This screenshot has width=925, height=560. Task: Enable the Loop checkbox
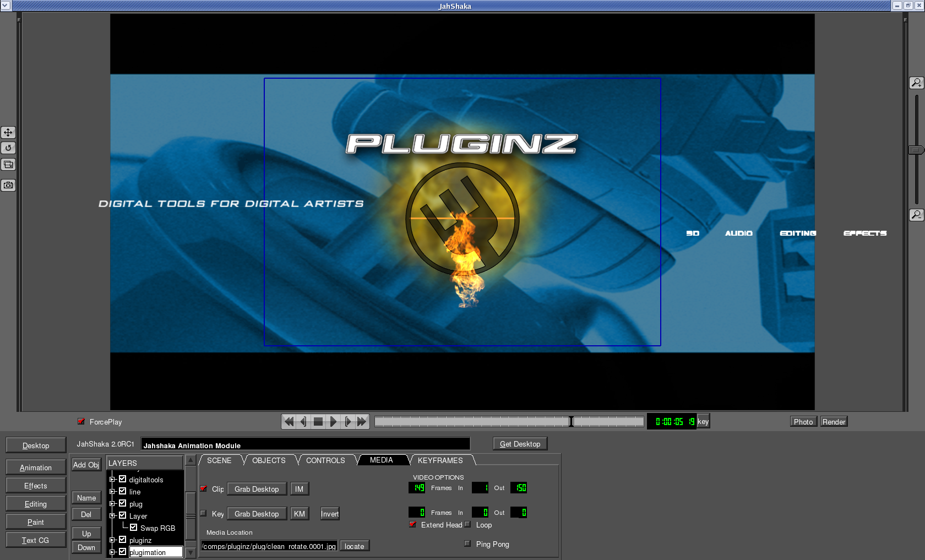(467, 524)
